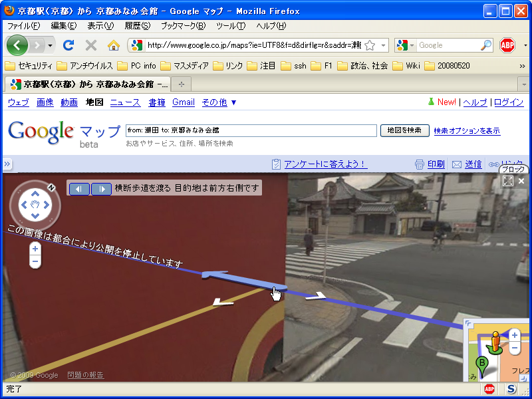
Task: Zoom in the Street View image
Action: click(x=35, y=249)
